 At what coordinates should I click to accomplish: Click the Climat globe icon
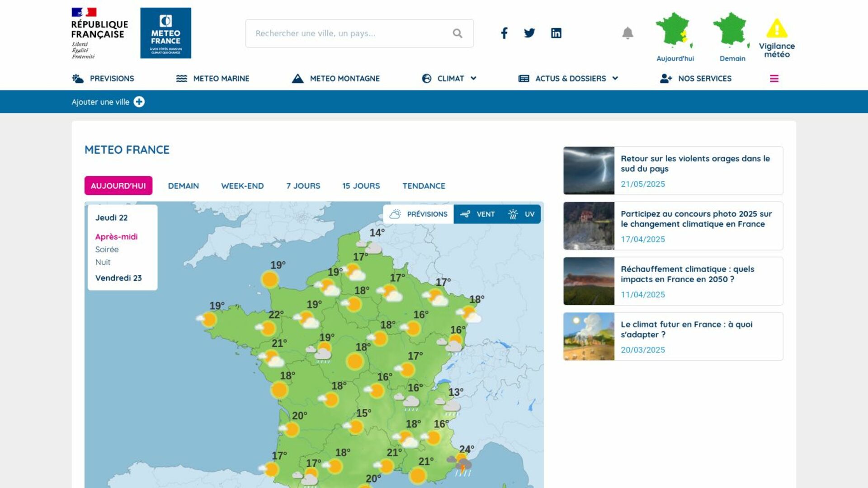426,79
